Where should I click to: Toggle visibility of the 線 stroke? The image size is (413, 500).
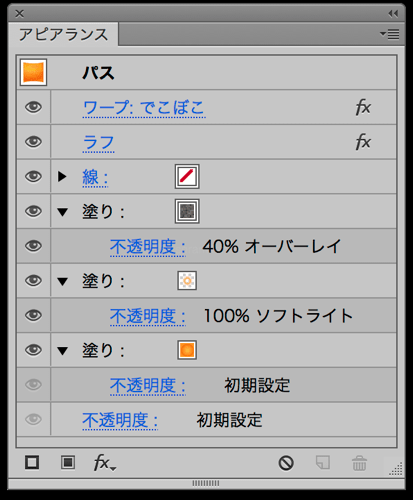33,177
